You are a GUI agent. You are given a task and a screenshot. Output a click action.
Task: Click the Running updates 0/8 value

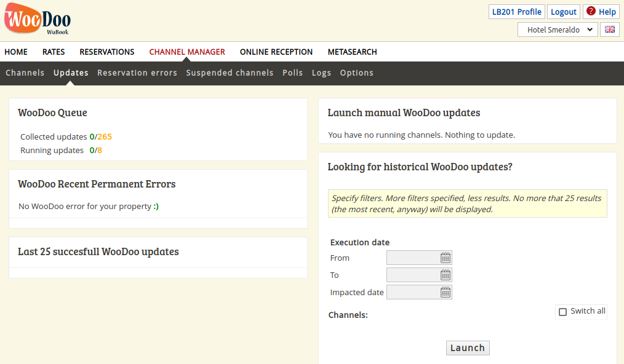click(x=95, y=150)
